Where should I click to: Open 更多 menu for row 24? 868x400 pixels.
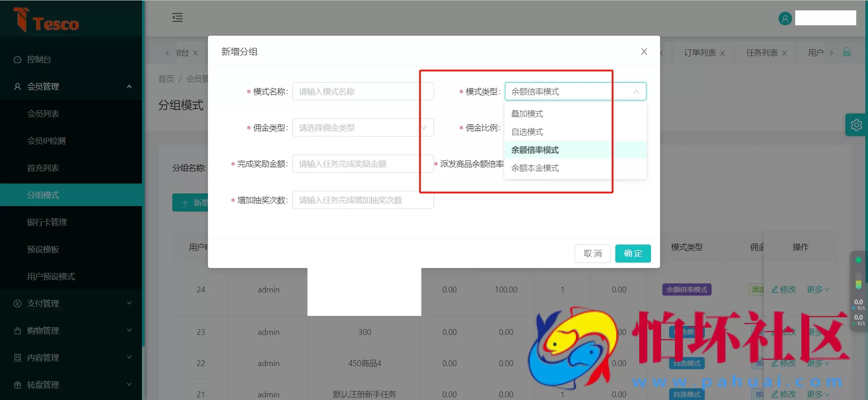818,290
